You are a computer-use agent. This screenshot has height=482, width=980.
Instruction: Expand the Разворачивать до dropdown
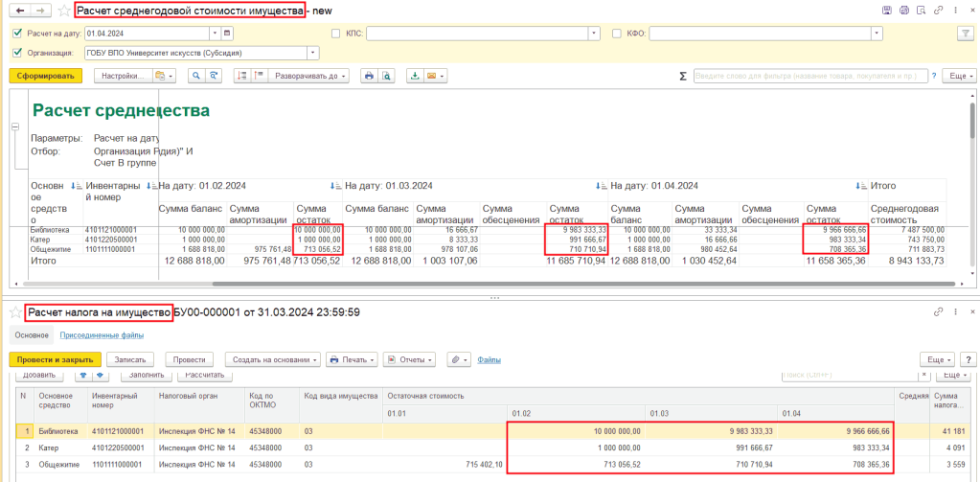[x=308, y=76]
